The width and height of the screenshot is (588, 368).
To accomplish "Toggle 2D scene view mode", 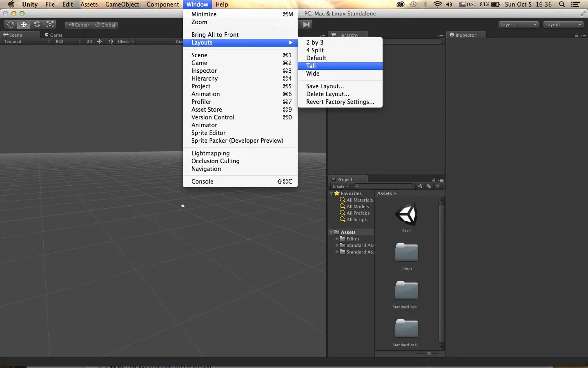I will point(89,41).
